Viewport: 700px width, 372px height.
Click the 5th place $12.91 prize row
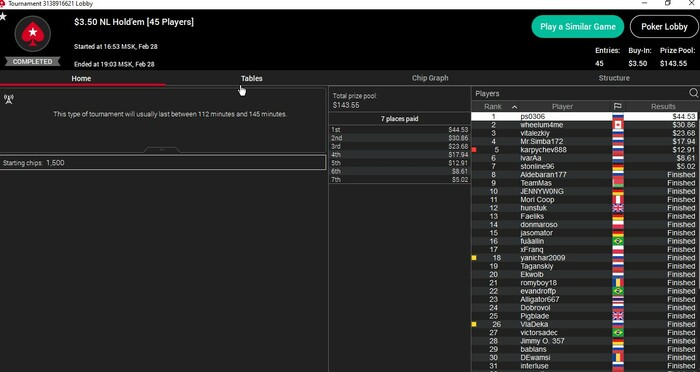click(x=400, y=163)
